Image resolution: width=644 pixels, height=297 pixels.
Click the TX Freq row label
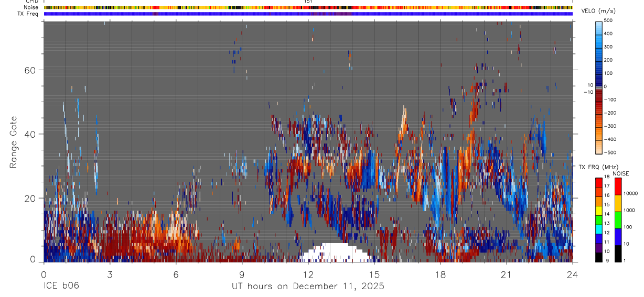pos(28,14)
